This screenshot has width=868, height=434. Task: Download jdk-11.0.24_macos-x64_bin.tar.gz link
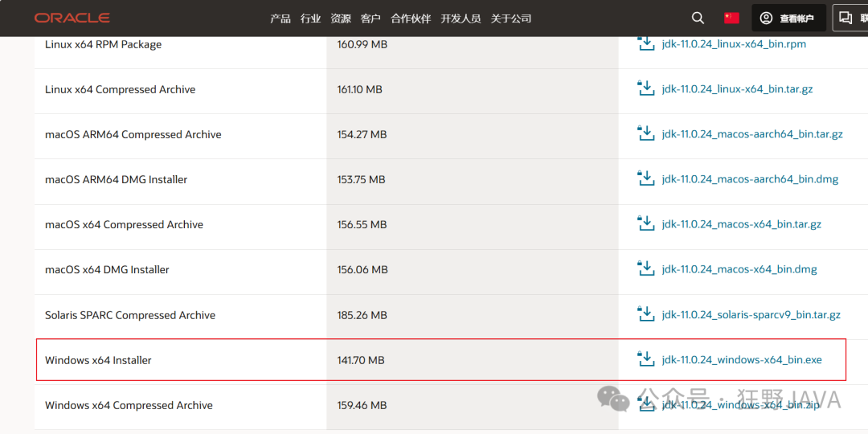point(742,224)
